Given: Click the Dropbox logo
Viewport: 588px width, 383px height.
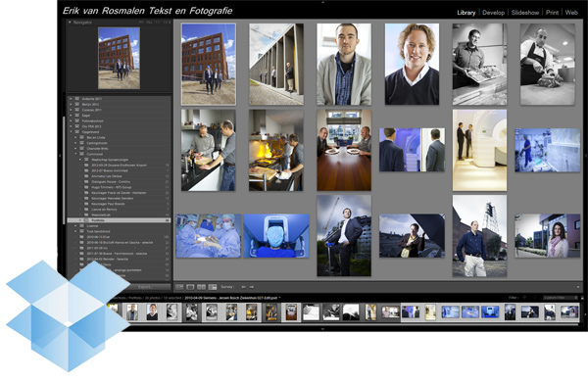Looking at the screenshot, I should point(68,315).
